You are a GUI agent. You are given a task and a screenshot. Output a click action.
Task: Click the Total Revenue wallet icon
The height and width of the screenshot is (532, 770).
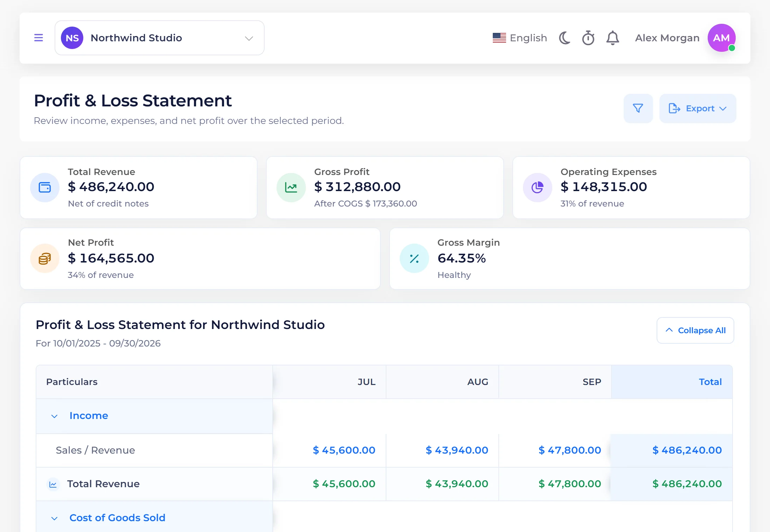(45, 188)
